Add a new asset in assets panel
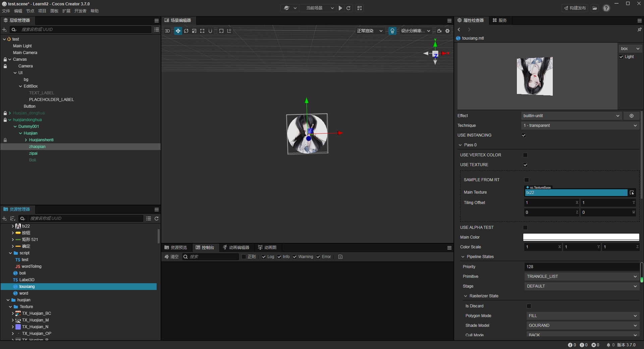 click(x=4, y=218)
